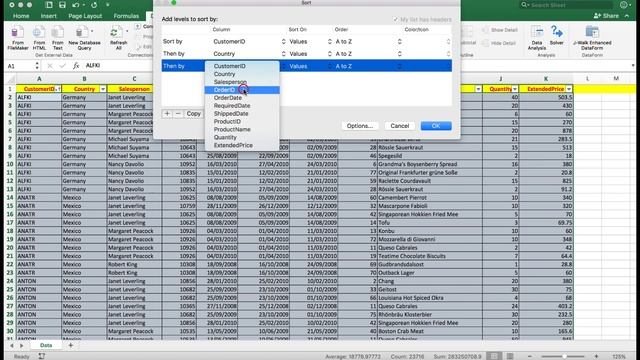Choose OrderID from the column list
The width and height of the screenshot is (640, 360).
(242, 90)
